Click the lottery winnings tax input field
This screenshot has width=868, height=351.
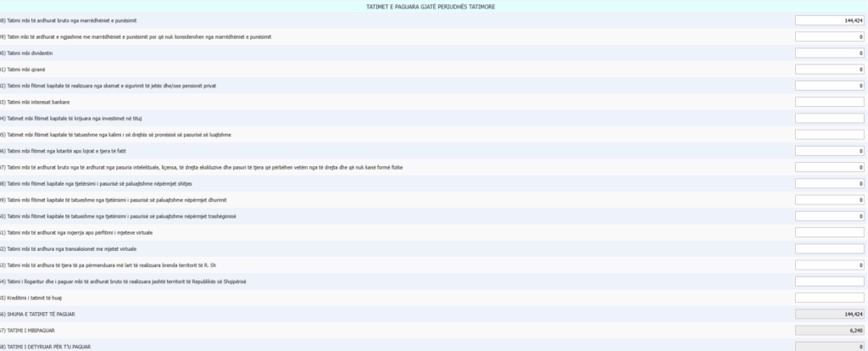pyautogui.click(x=829, y=151)
